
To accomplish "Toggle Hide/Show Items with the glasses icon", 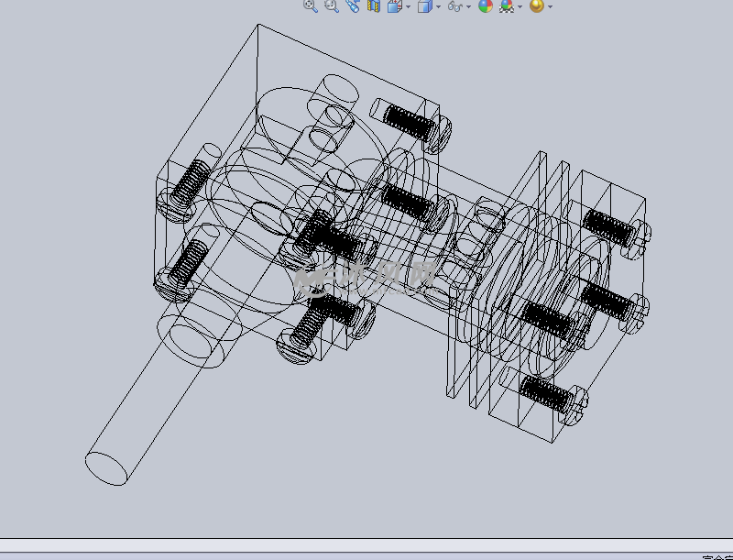I will (455, 7).
